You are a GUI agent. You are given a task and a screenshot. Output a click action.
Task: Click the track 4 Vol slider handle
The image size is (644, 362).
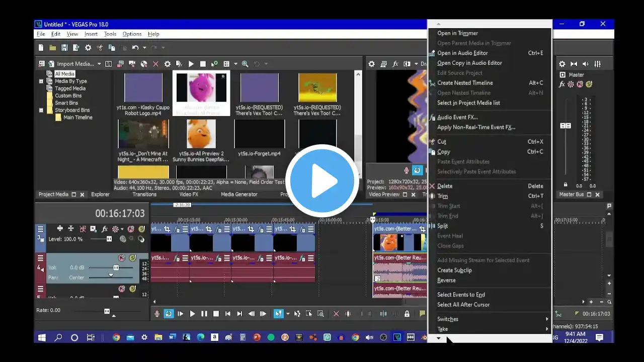click(116, 268)
